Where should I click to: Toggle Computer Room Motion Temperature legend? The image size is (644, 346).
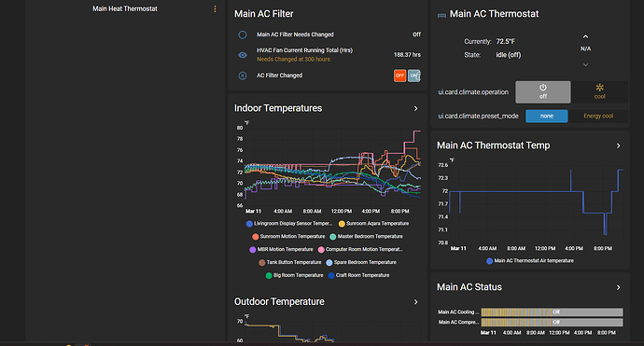click(x=360, y=250)
